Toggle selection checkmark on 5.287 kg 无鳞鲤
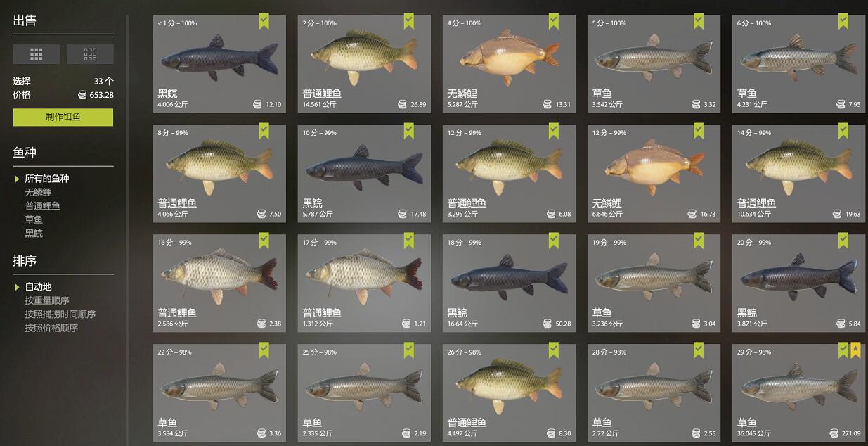The image size is (868, 446). pos(553,21)
